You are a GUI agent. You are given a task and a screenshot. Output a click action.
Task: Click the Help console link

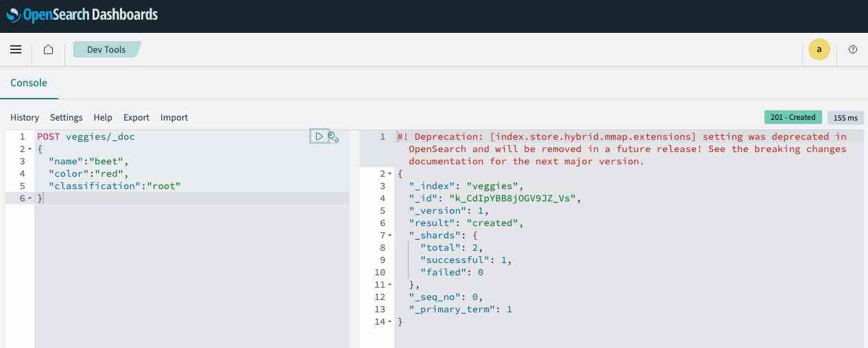tap(103, 118)
